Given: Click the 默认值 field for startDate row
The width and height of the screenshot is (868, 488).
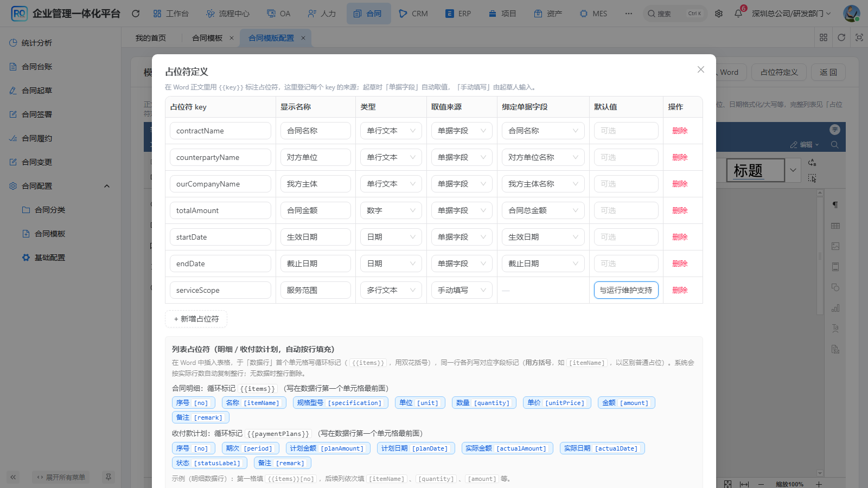Looking at the screenshot, I should [x=626, y=237].
